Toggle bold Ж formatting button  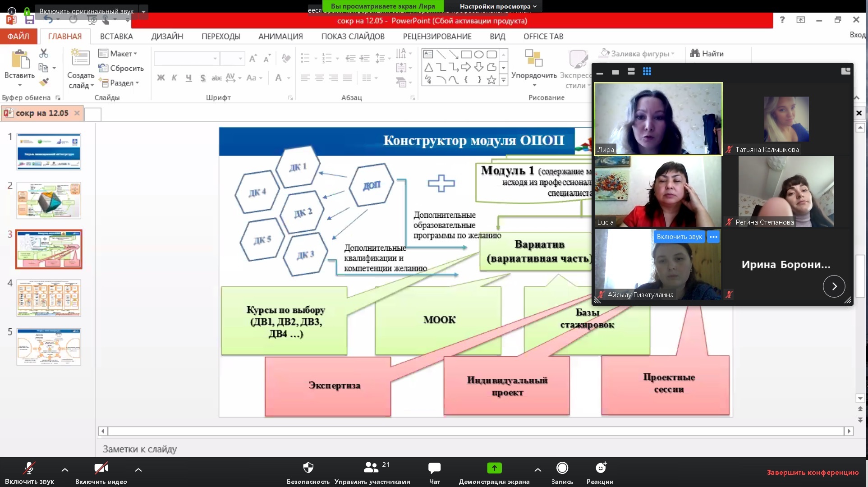point(161,78)
